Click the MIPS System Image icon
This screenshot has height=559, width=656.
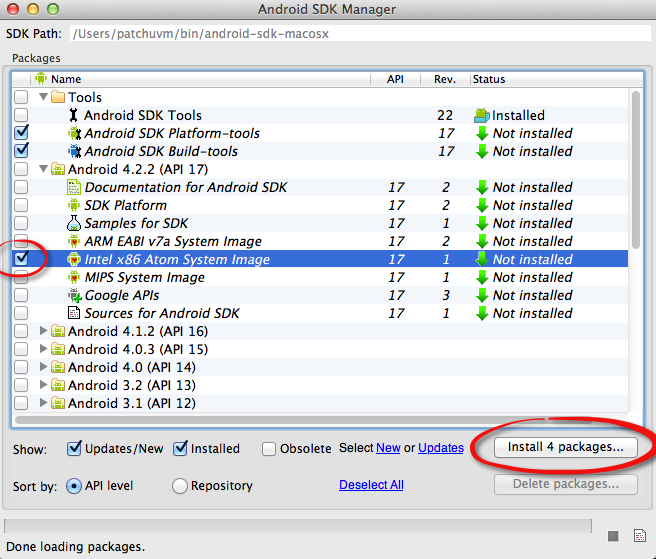click(74, 277)
